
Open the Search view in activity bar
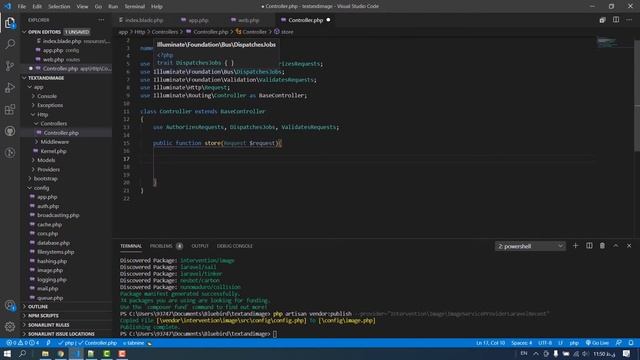tap(10, 44)
